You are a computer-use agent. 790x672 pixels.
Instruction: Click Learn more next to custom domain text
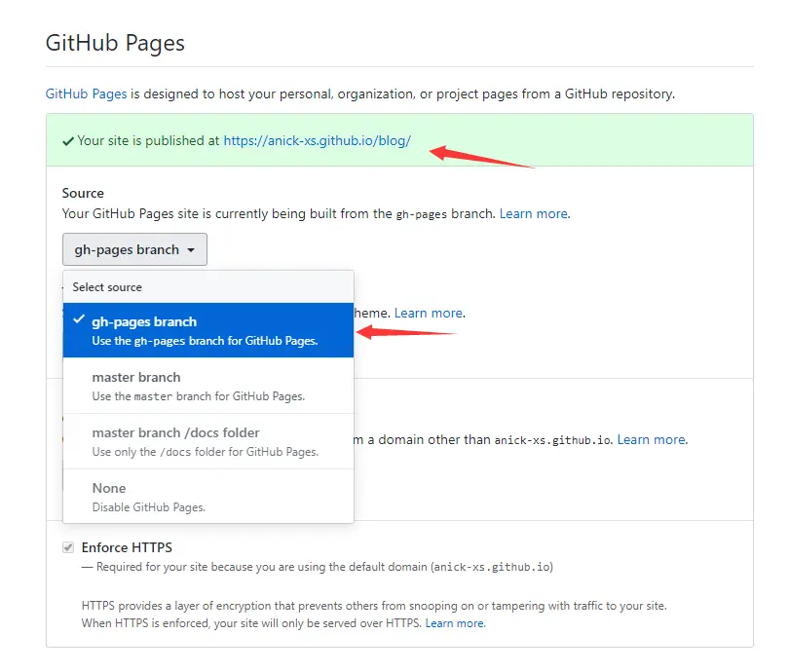tap(652, 440)
